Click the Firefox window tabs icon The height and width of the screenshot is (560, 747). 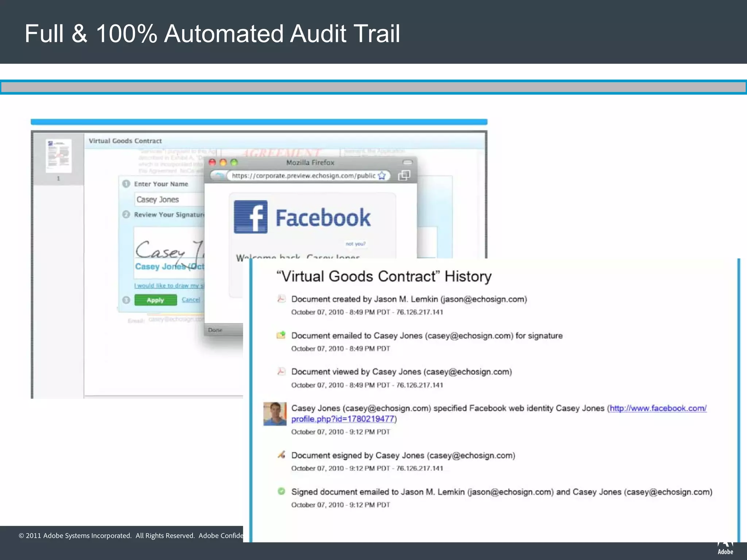404,175
